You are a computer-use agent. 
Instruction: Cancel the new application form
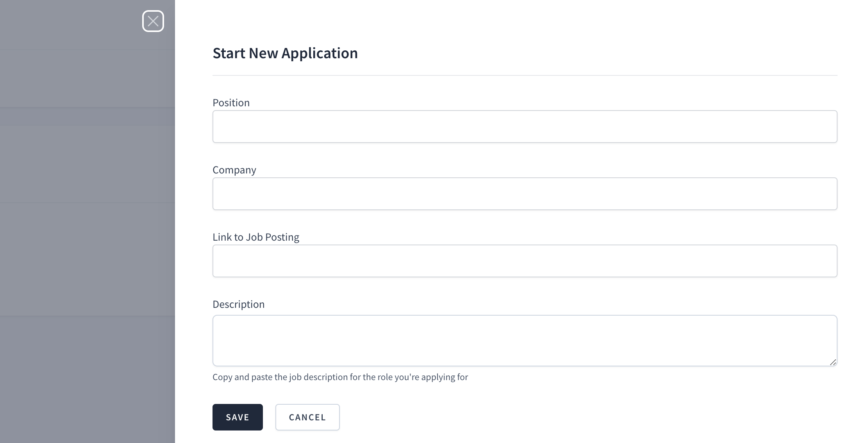pyautogui.click(x=307, y=417)
